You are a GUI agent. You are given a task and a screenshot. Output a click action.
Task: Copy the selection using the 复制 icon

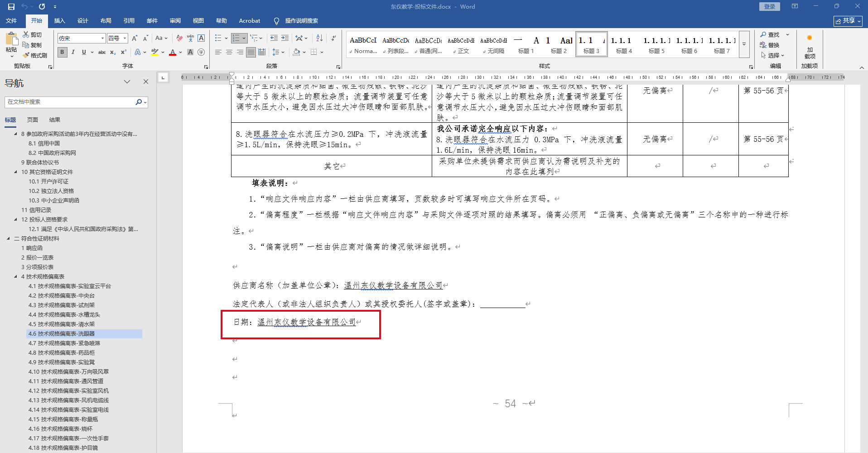(x=32, y=45)
